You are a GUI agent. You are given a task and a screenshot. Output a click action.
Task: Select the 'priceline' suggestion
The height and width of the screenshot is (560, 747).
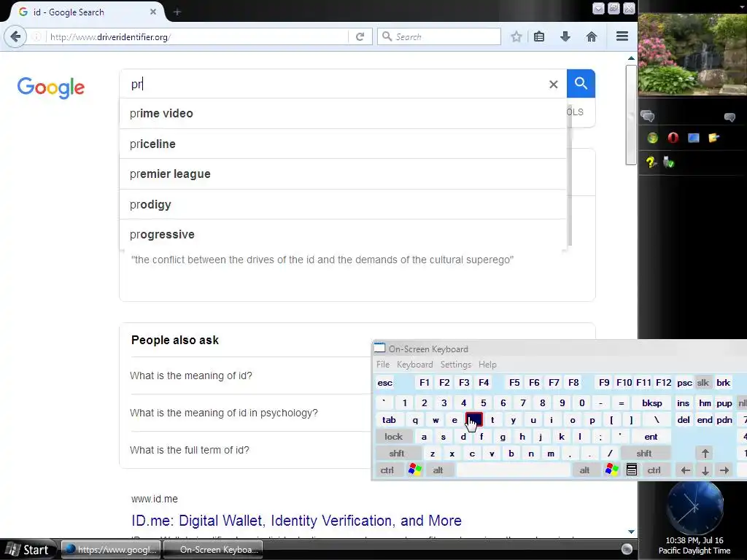point(343,144)
